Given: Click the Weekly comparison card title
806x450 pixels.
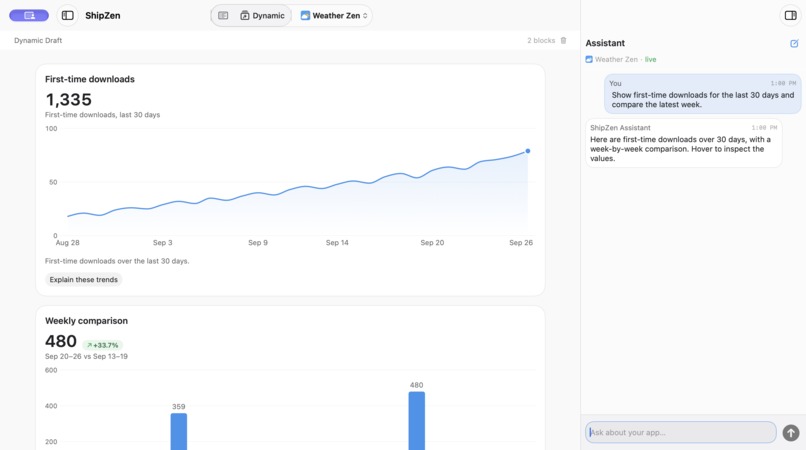Looking at the screenshot, I should [86, 321].
